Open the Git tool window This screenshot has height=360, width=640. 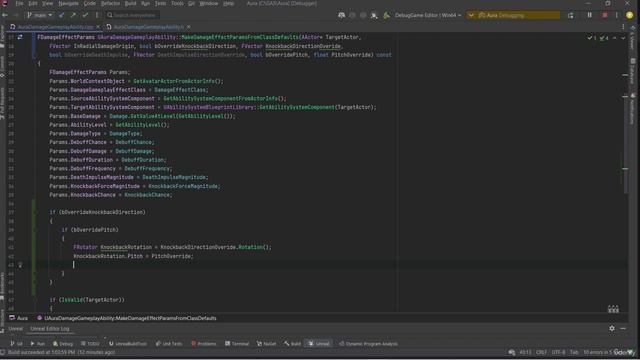pos(17,344)
